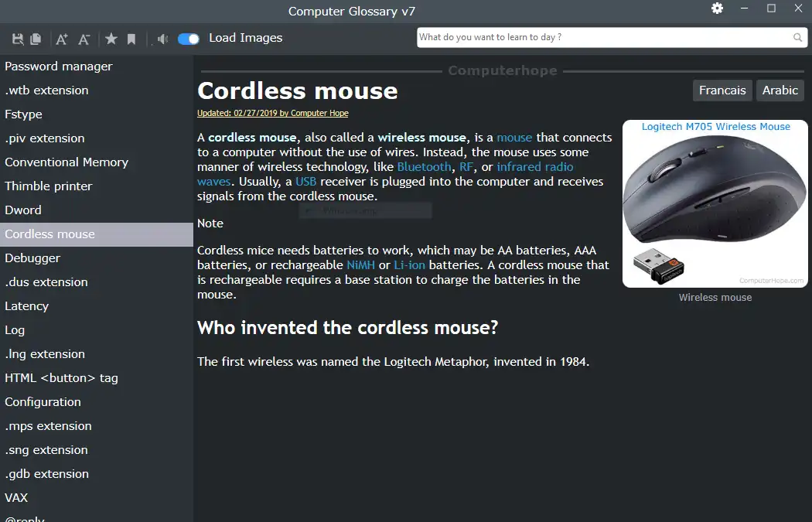Image resolution: width=812 pixels, height=522 pixels.
Task: Select 'Configuration' in the list
Action: (97, 402)
